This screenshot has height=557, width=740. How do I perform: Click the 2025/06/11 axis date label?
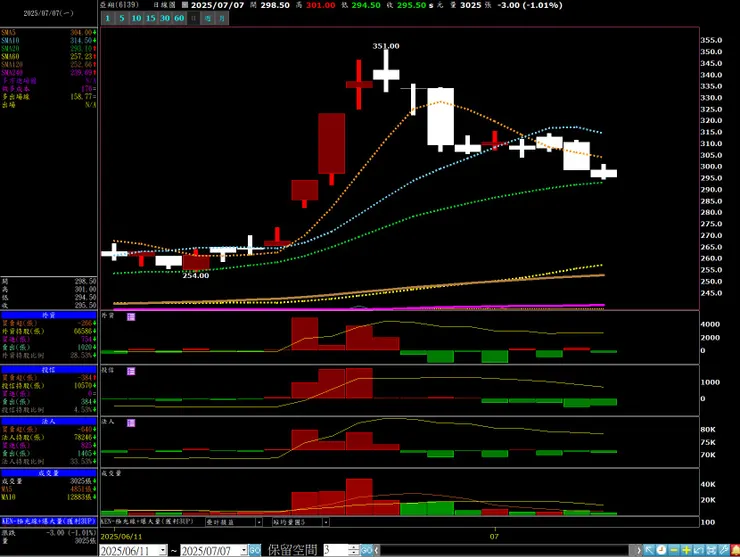click(x=121, y=537)
